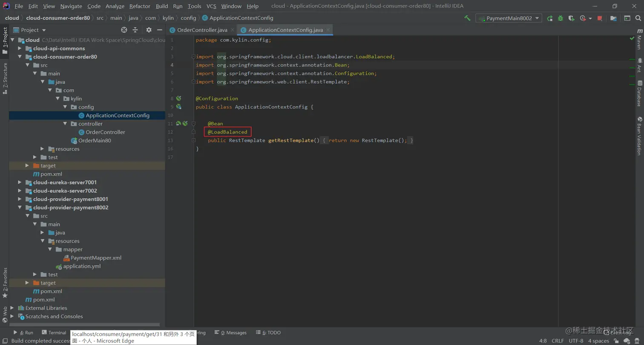Open Project panel settings gear
The height and width of the screenshot is (345, 644).
coord(149,30)
